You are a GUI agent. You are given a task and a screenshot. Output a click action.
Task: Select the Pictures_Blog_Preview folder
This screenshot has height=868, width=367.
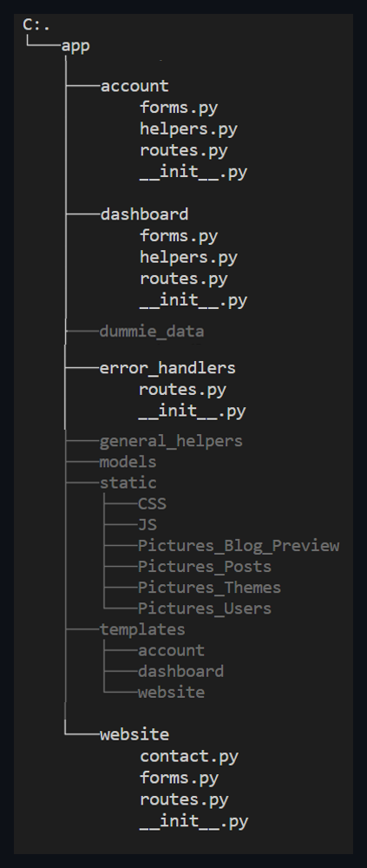(239, 546)
